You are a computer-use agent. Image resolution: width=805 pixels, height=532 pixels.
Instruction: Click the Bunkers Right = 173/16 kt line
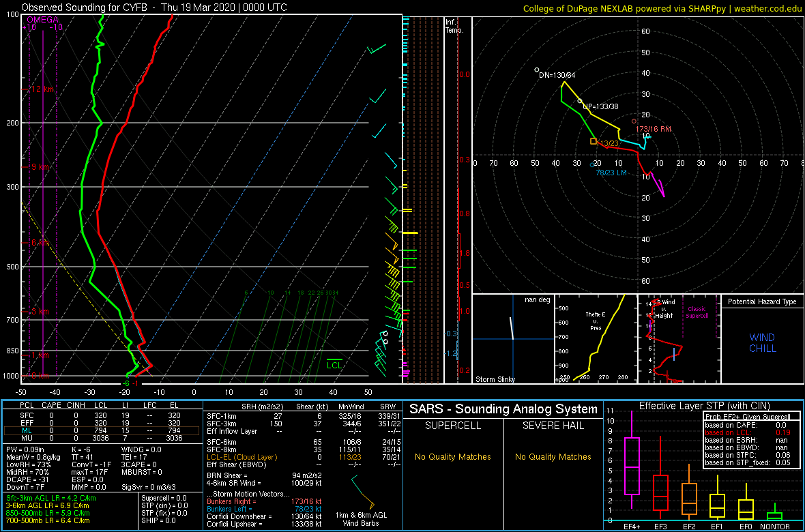coord(264,501)
